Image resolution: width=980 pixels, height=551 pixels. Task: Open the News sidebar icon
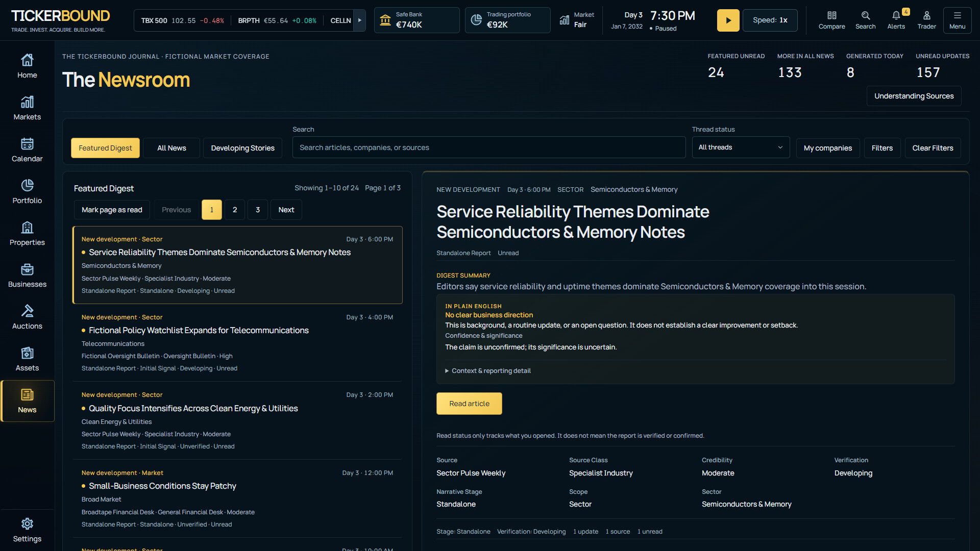click(27, 401)
